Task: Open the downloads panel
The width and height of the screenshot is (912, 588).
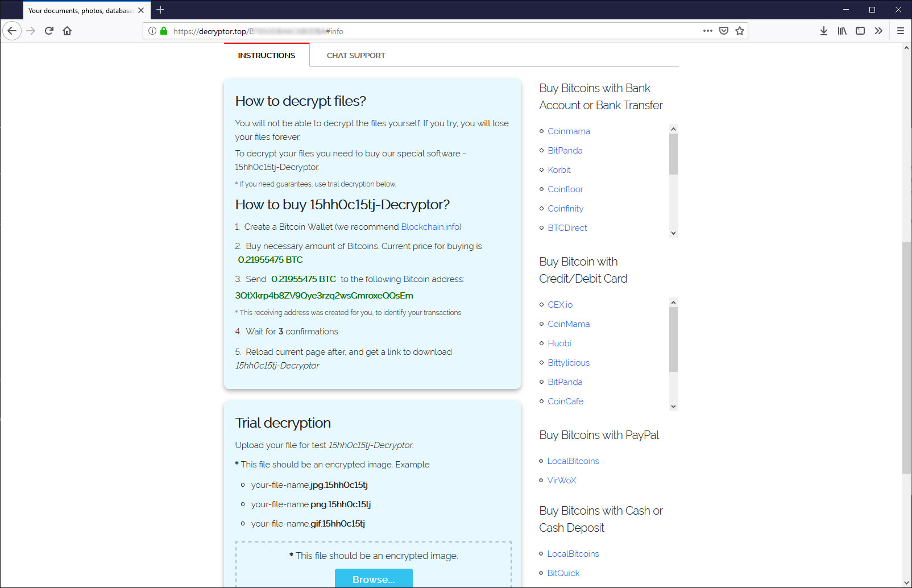Action: click(823, 31)
